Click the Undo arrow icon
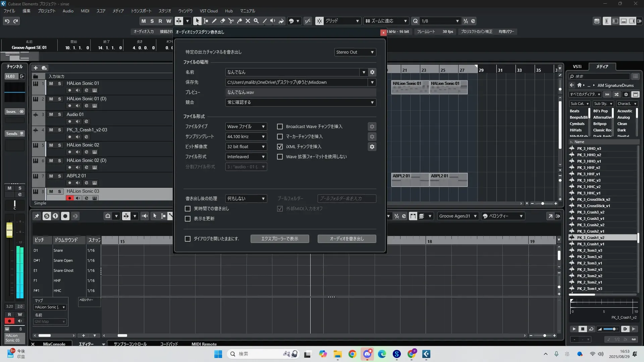 pyautogui.click(x=7, y=21)
